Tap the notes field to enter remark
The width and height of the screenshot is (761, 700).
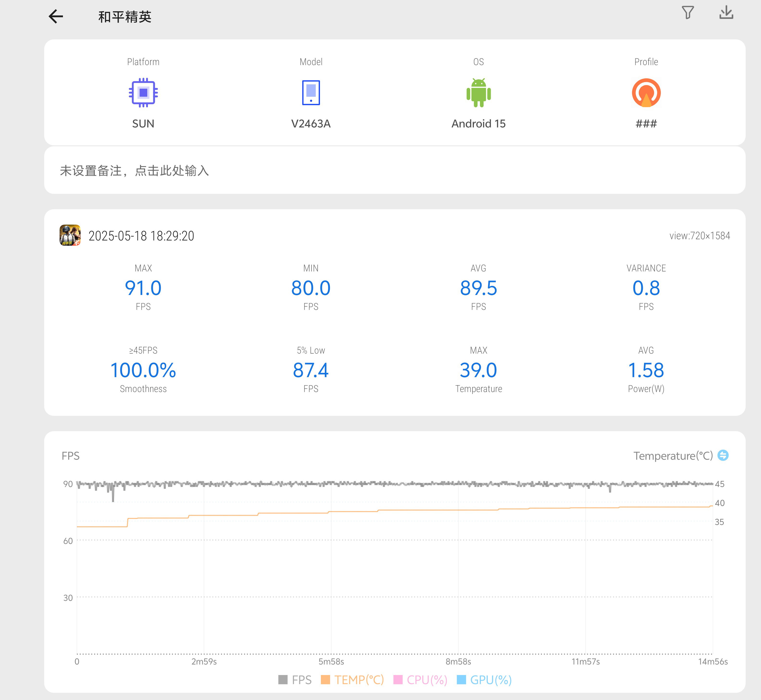(395, 171)
